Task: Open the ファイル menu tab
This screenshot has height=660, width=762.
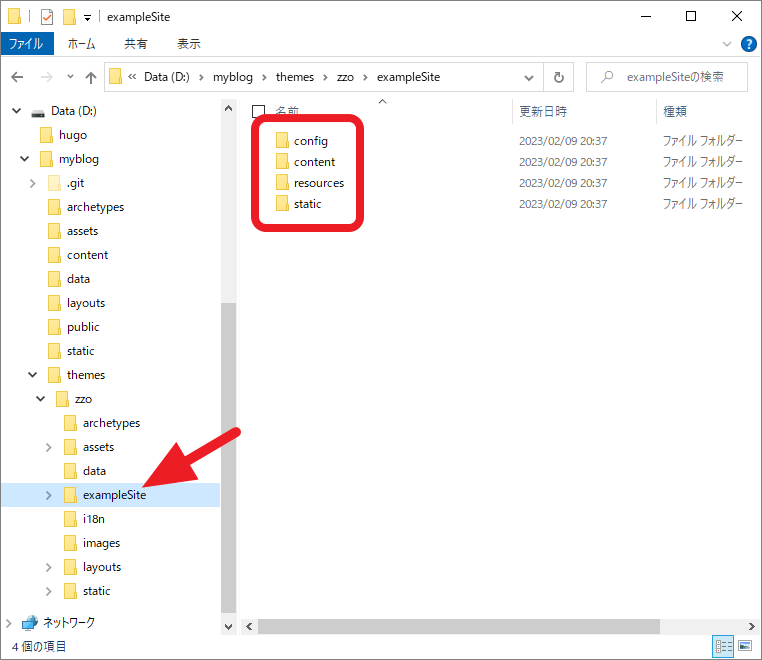Action: (26, 44)
